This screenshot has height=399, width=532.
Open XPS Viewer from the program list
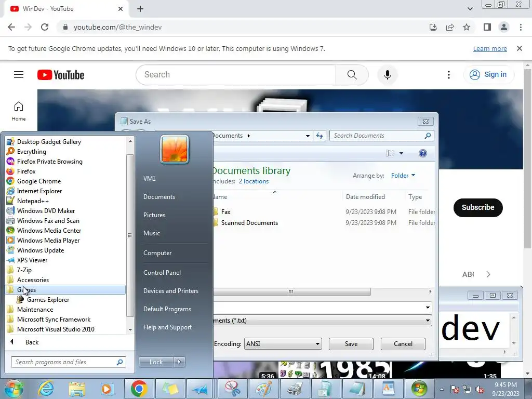pos(32,260)
